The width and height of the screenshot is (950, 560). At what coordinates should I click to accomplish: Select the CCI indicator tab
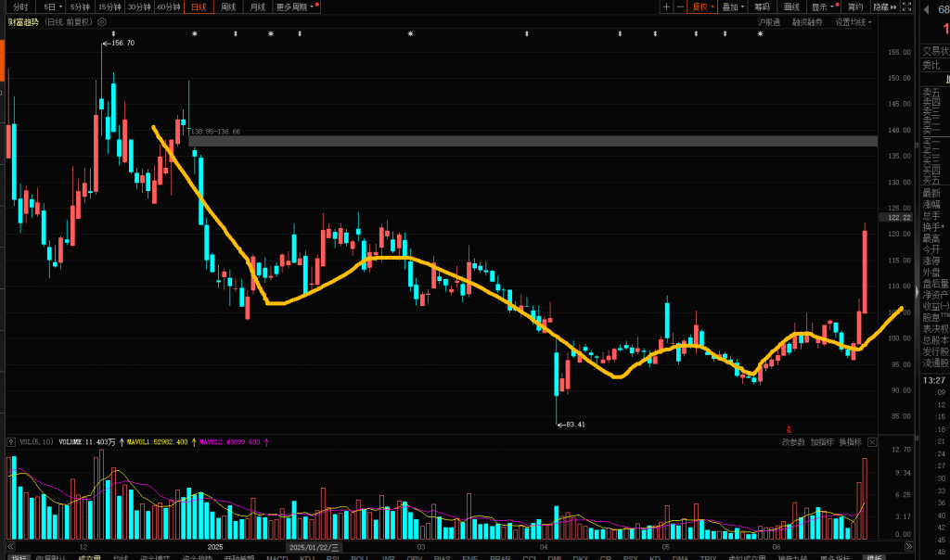tap(530, 557)
